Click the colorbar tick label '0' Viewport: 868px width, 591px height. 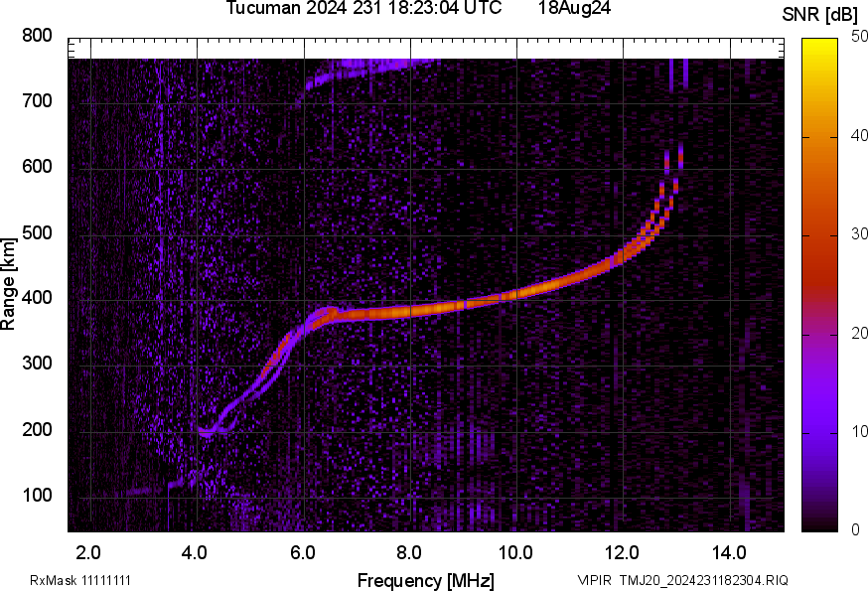click(x=855, y=530)
